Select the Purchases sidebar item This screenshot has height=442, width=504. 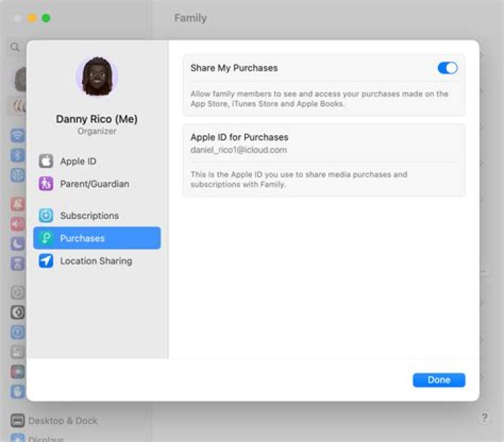(97, 238)
